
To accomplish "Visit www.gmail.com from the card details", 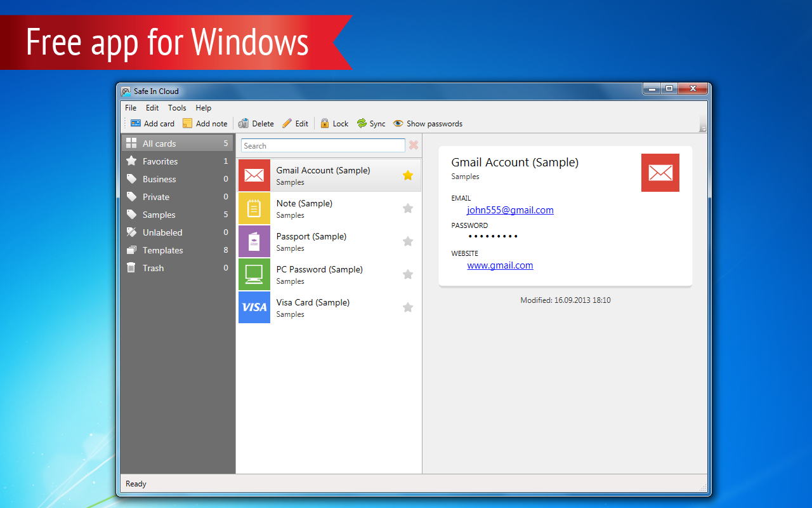I will point(500,265).
